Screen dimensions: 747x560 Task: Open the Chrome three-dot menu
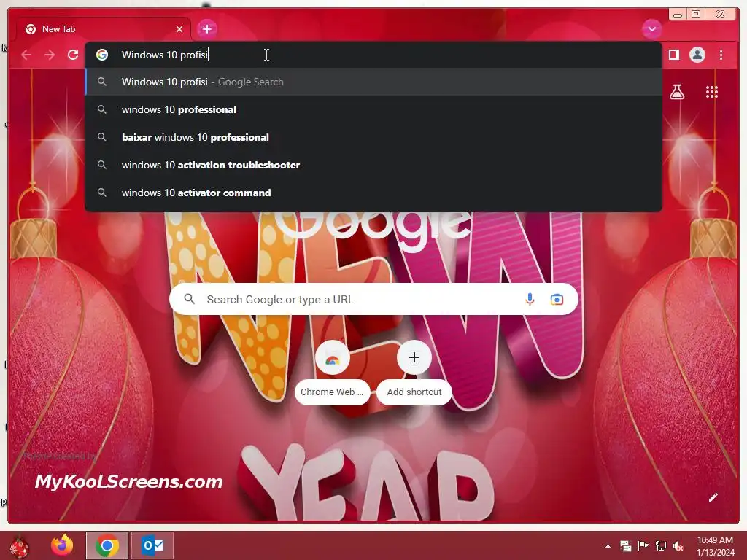coord(721,55)
